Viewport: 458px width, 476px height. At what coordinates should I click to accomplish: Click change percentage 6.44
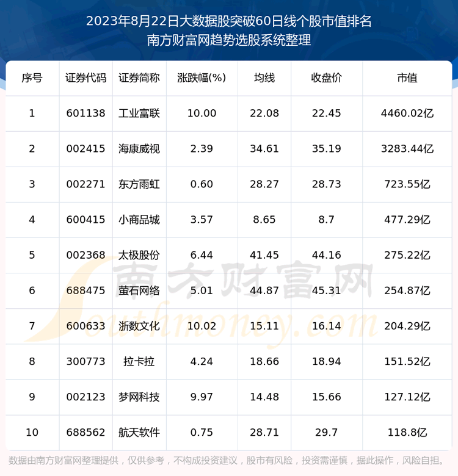(x=202, y=255)
